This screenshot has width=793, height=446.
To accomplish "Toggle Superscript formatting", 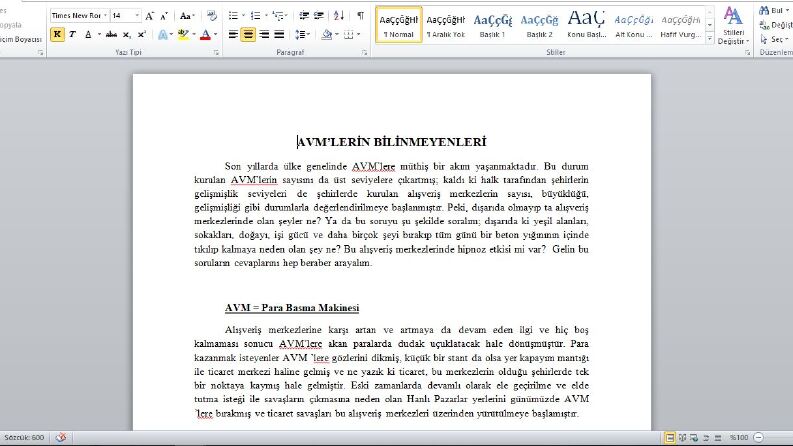I will [142, 34].
